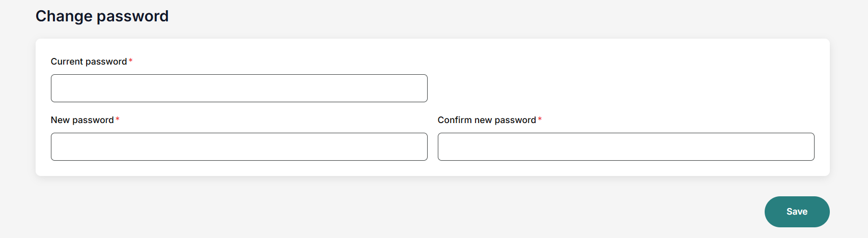Click the Current password input field

coord(239,88)
